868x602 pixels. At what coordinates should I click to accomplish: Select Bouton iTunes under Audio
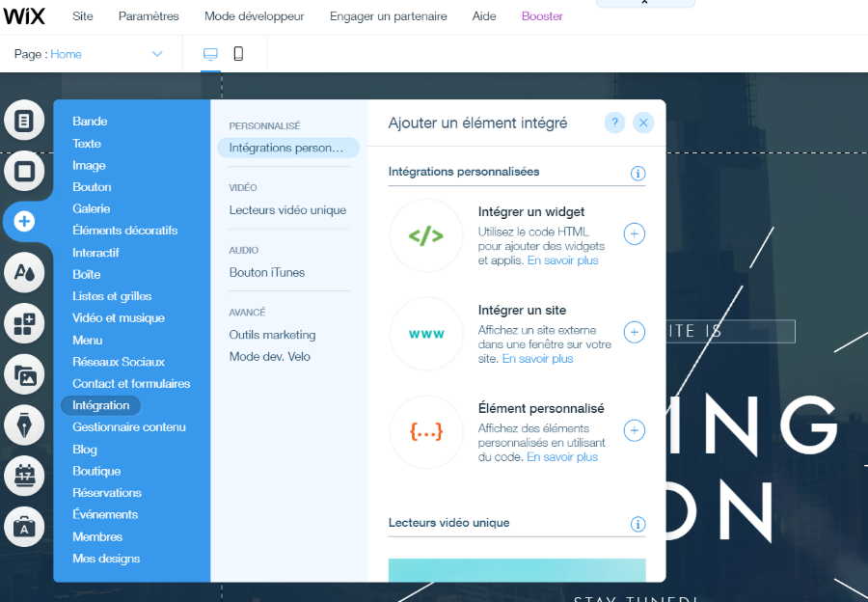[x=267, y=272]
